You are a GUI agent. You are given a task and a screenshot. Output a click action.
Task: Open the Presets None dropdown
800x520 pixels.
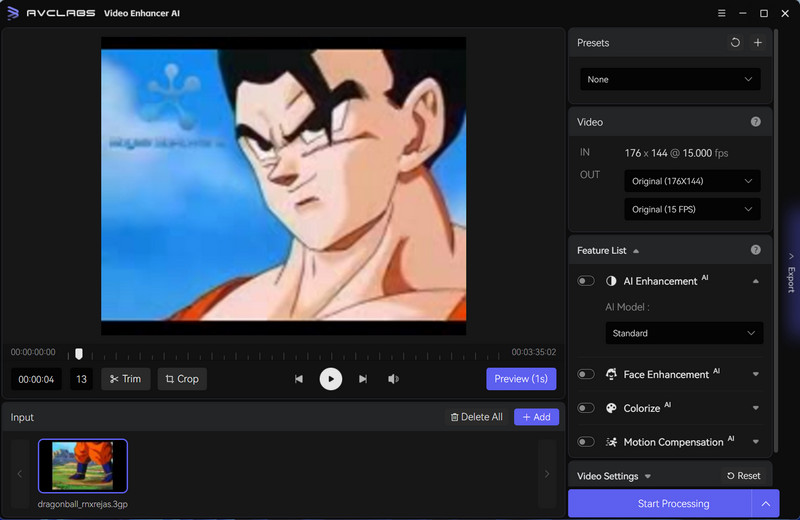pyautogui.click(x=670, y=80)
